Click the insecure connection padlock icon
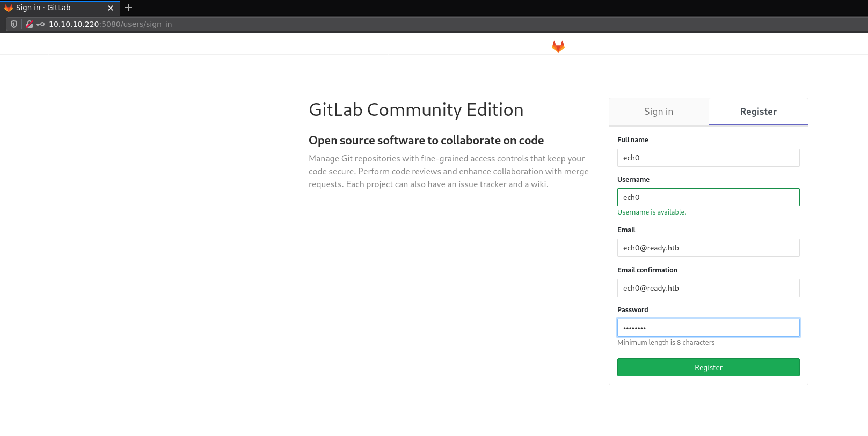 (x=30, y=24)
